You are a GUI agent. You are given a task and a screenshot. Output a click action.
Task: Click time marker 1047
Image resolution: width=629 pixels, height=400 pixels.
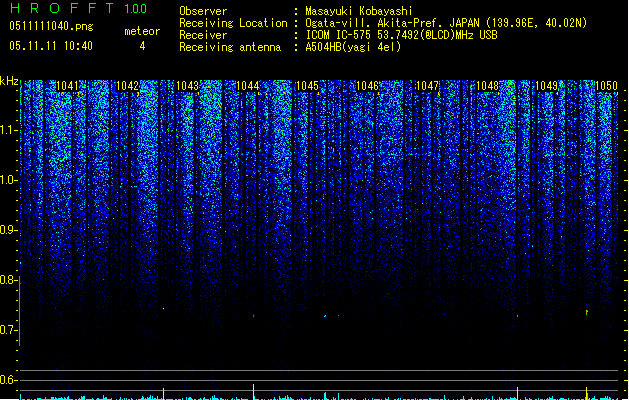click(428, 86)
